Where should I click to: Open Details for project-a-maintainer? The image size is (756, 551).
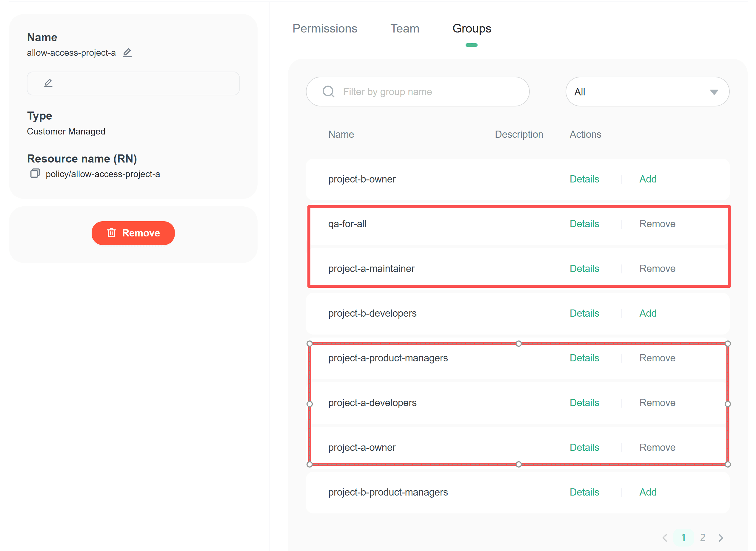[584, 269]
